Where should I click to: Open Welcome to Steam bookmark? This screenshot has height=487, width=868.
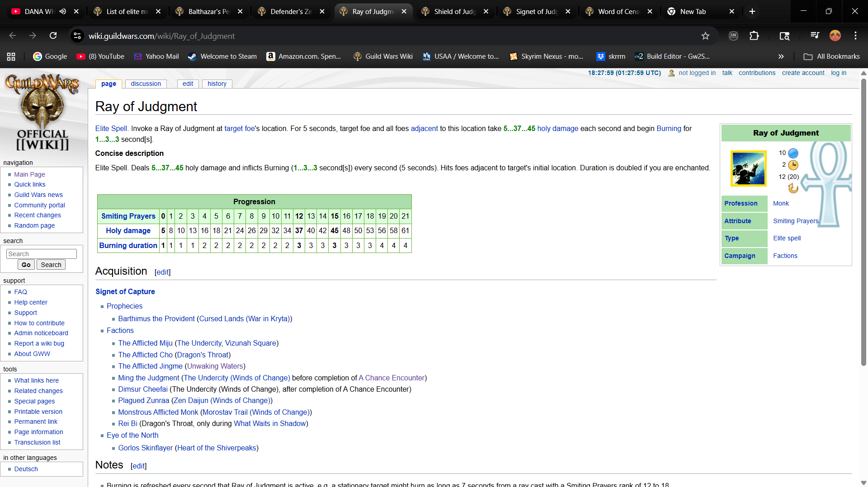(222, 56)
